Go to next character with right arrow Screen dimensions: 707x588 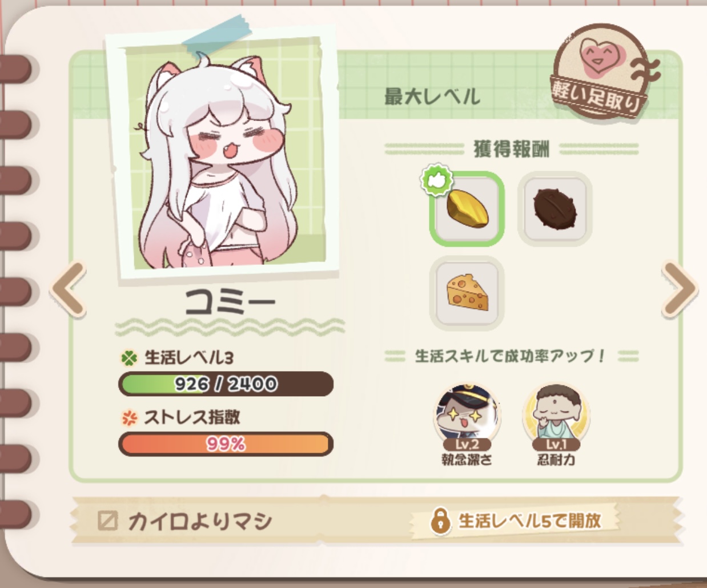[680, 289]
